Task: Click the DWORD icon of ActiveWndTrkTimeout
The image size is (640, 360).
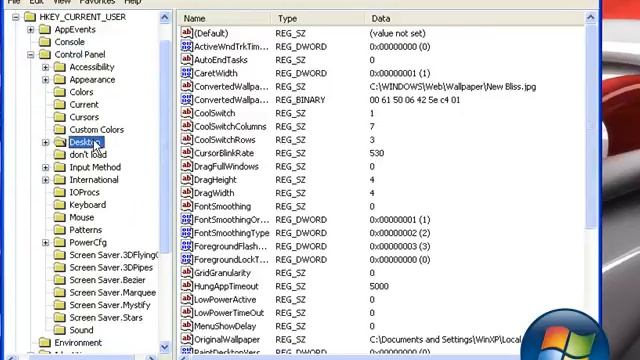Action: (x=187, y=46)
